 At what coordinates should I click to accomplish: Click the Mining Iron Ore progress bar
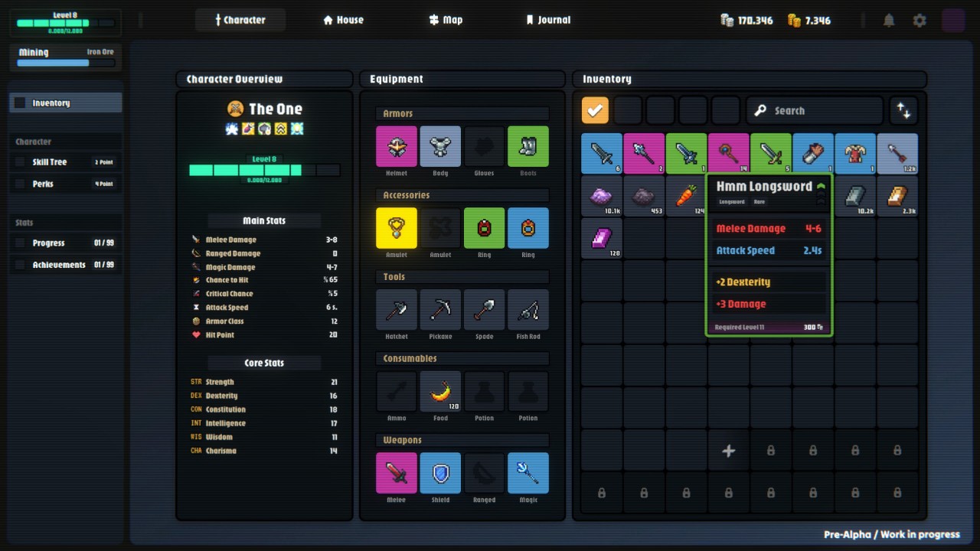(65, 63)
